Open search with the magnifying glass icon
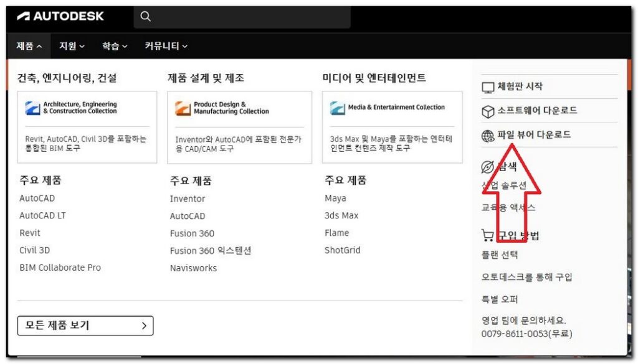The width and height of the screenshot is (638, 364). pyautogui.click(x=145, y=16)
